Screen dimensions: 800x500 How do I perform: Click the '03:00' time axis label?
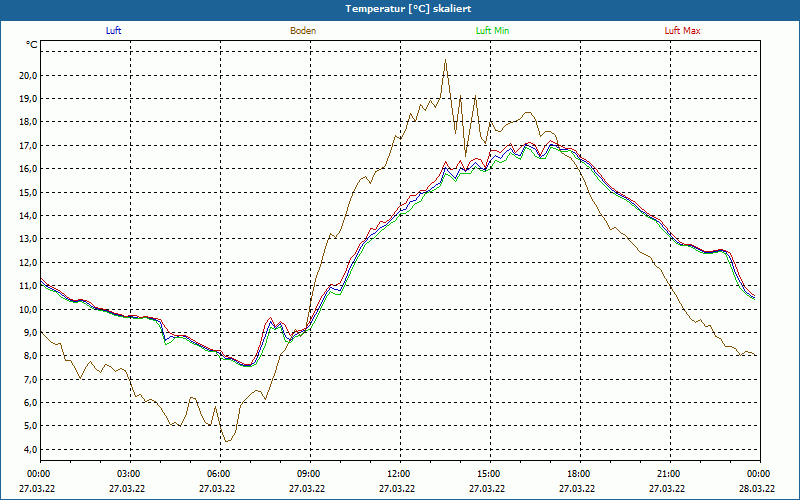(x=130, y=474)
